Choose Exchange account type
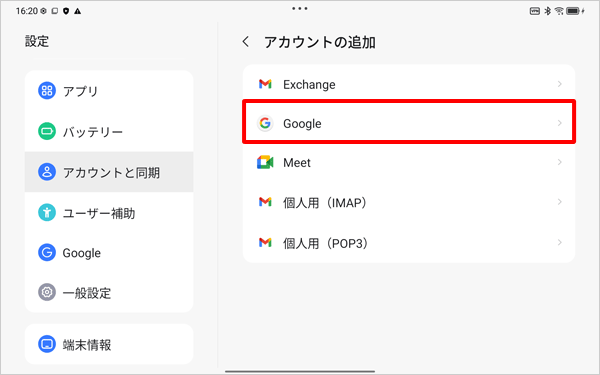Screen dimensions: 600x375 pos(409,84)
